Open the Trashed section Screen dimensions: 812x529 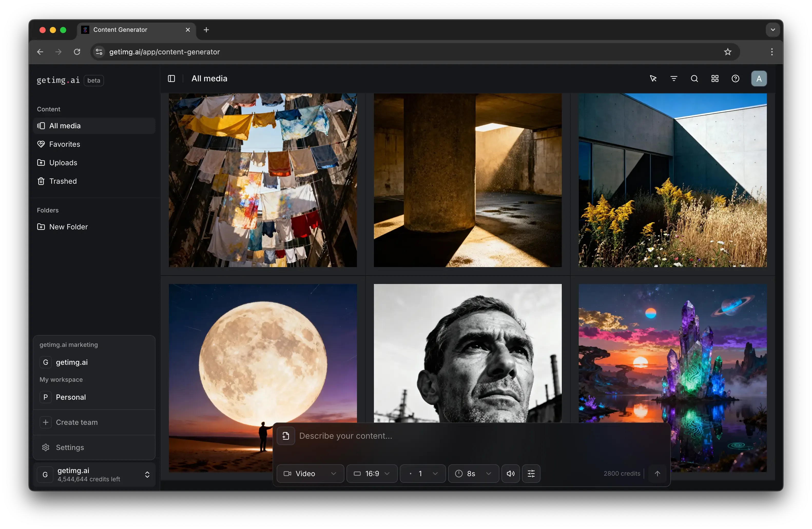[63, 181]
